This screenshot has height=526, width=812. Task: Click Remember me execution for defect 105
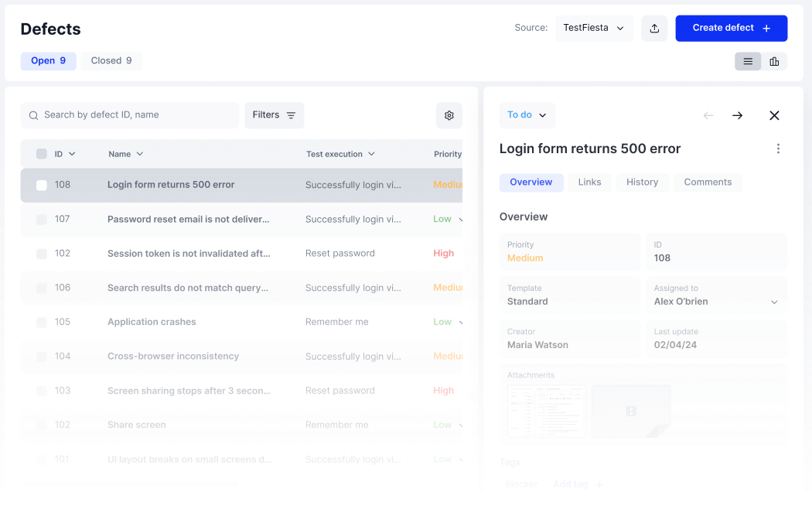tap(336, 323)
